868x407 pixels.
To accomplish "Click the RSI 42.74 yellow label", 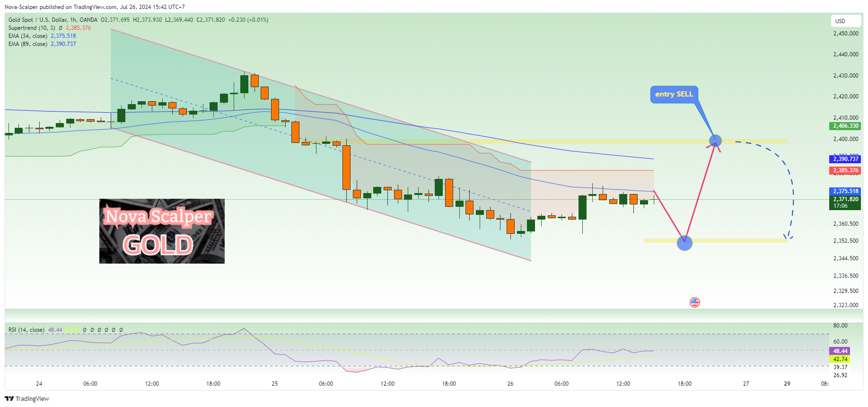I will [840, 359].
